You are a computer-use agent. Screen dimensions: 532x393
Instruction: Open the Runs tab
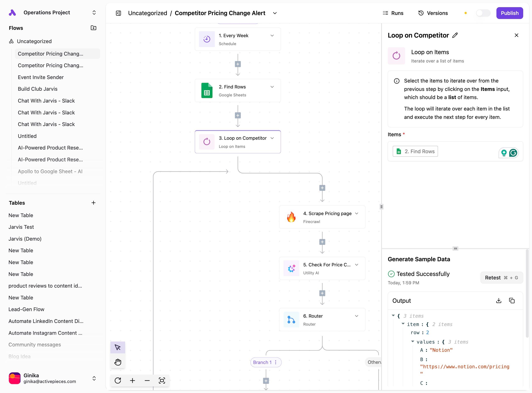(393, 13)
